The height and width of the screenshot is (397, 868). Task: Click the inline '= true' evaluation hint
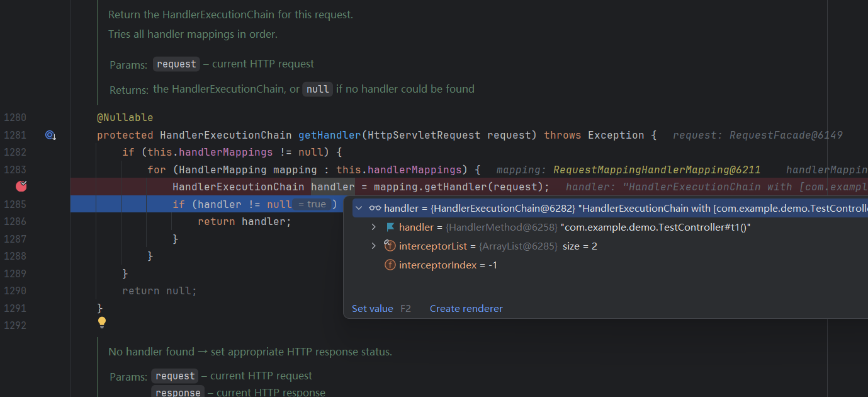pyautogui.click(x=312, y=204)
